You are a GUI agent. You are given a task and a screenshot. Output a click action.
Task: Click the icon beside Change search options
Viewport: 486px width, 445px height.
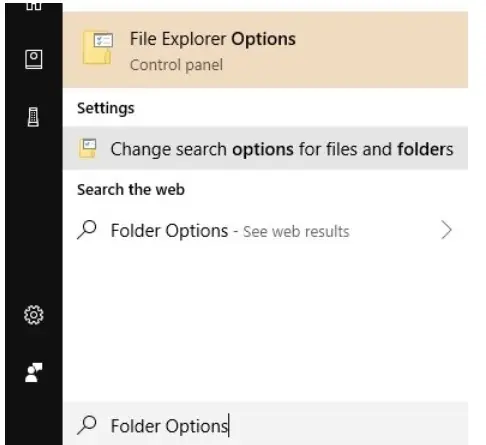point(88,148)
